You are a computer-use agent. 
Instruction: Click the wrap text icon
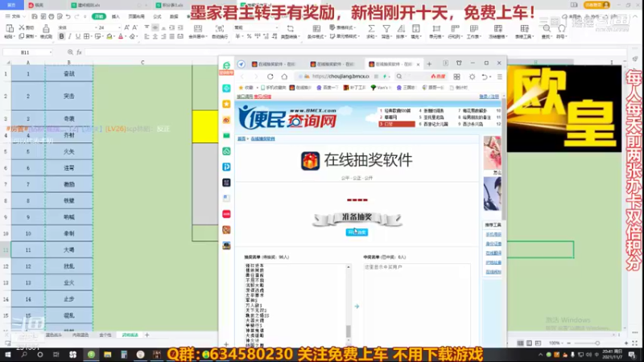point(220,28)
